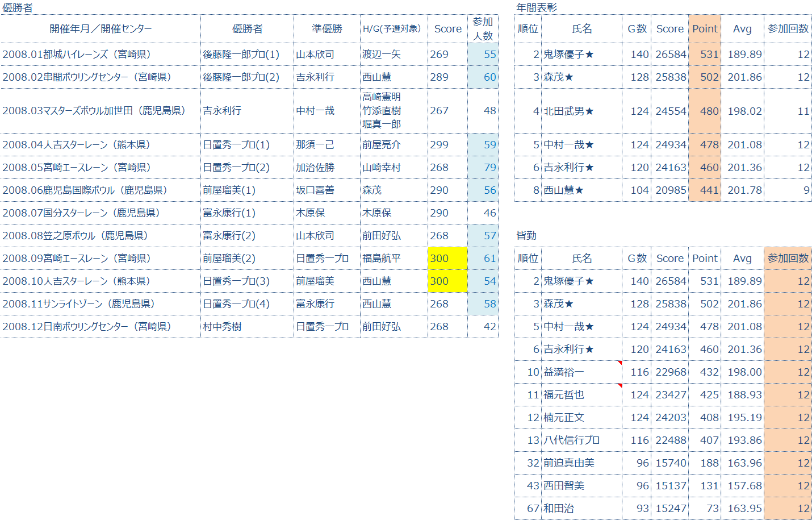Screen dimensions: 812x520
Task: Click the rank cell 67
Action: pyautogui.click(x=528, y=508)
